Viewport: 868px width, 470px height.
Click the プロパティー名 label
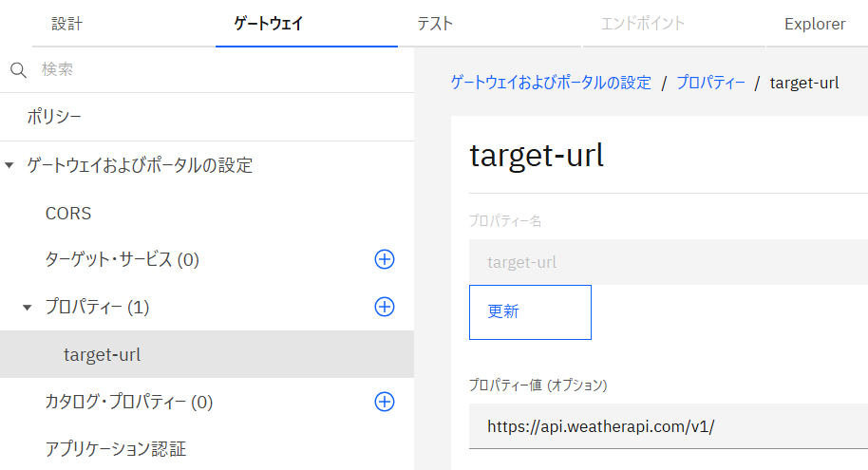[x=505, y=221]
